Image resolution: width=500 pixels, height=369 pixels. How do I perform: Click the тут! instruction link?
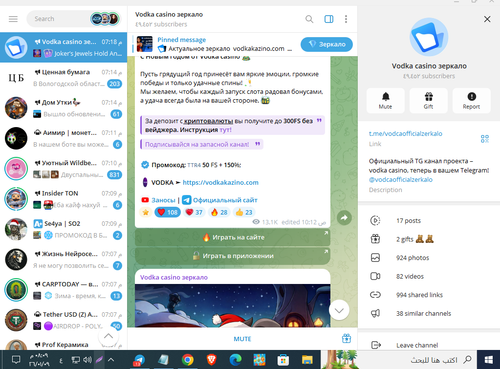pos(225,130)
